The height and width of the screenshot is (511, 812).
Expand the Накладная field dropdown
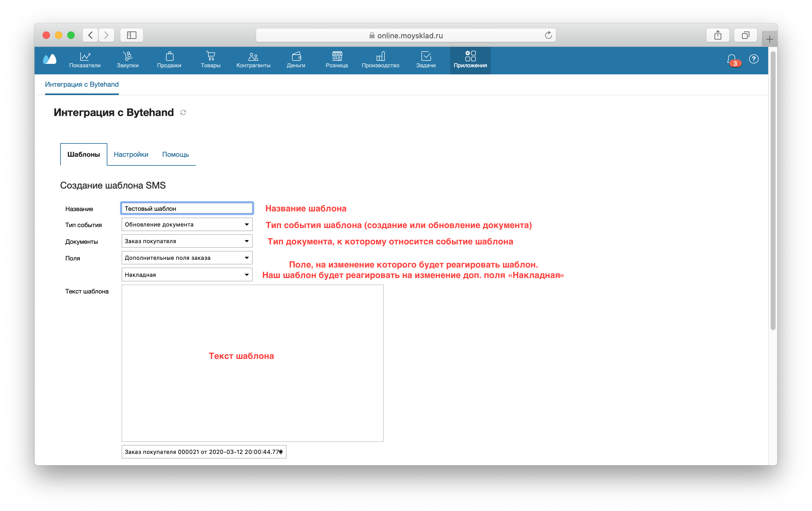(x=187, y=275)
